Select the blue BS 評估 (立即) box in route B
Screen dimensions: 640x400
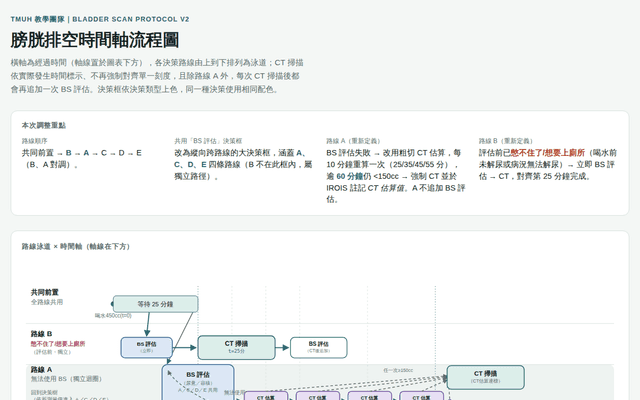(x=147, y=347)
